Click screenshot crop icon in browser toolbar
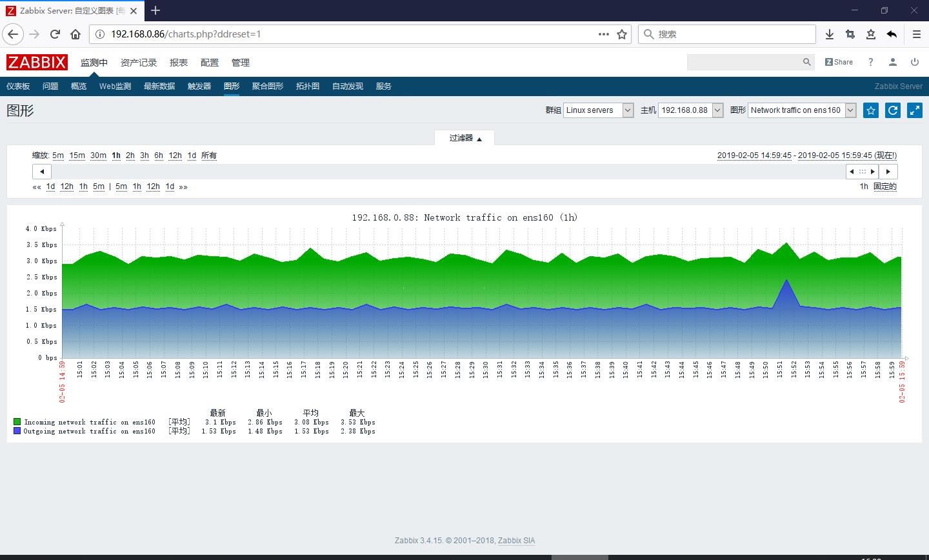This screenshot has height=560, width=929. [x=850, y=34]
